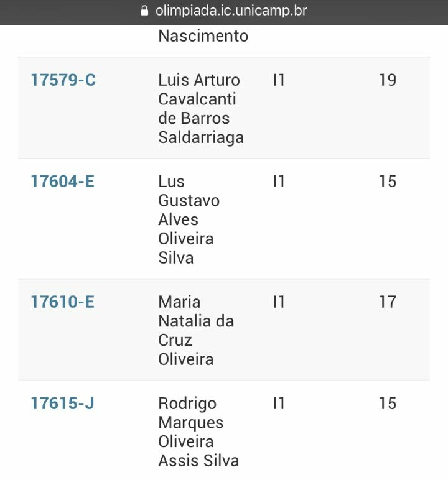Click the I1 level in the 17604-E row
Screen dimensions: 448x480
[279, 182]
